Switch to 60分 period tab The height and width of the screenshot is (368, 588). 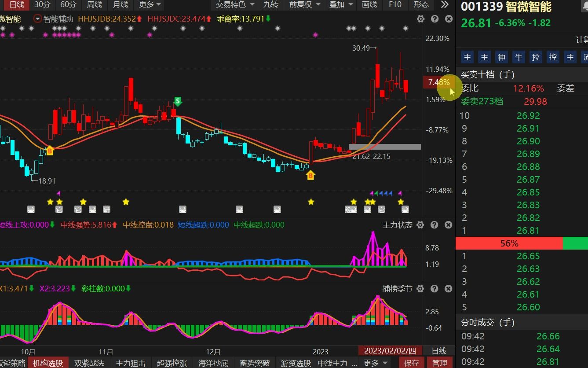[68, 4]
